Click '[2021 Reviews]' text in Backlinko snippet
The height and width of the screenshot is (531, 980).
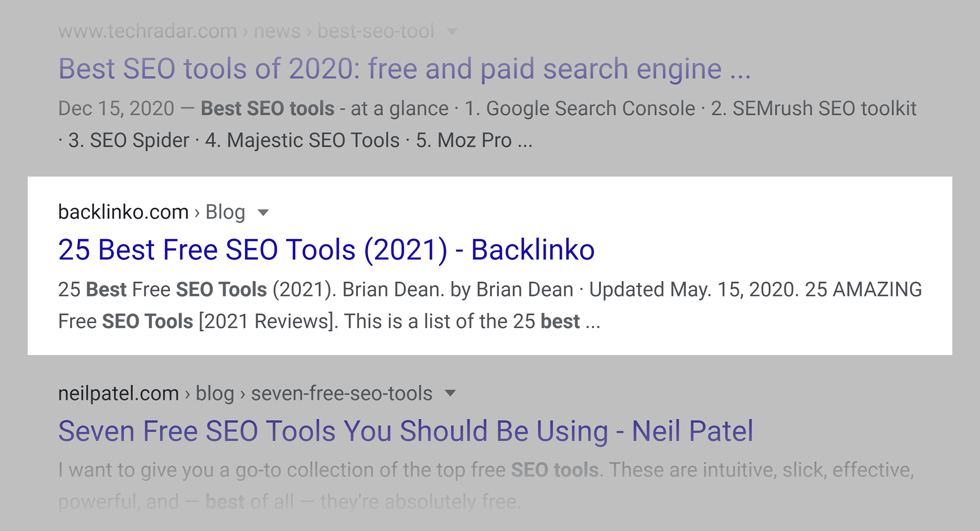pos(269,322)
